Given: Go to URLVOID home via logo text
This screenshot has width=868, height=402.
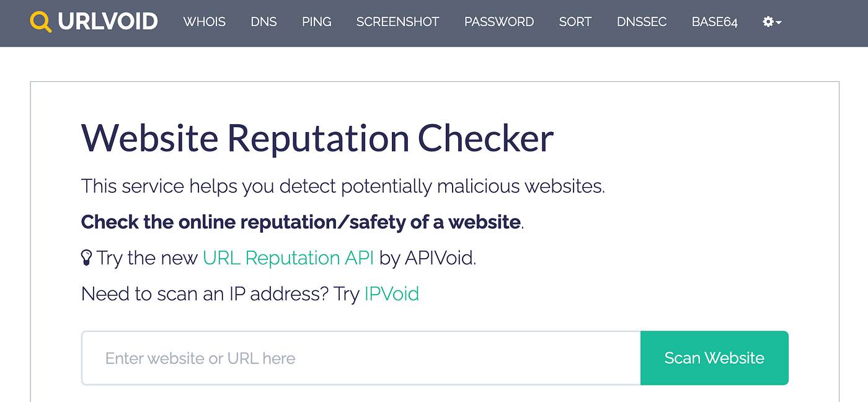Looking at the screenshot, I should click(x=108, y=22).
